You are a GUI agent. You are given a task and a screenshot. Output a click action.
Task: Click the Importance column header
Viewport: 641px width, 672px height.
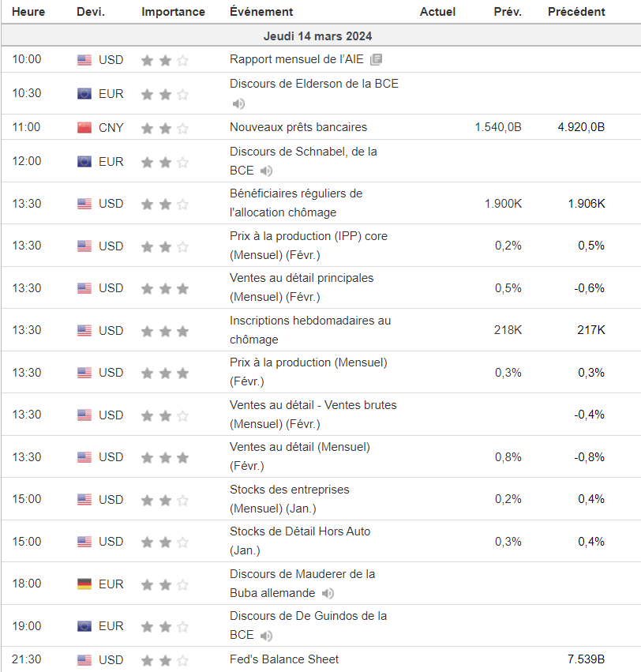click(173, 12)
